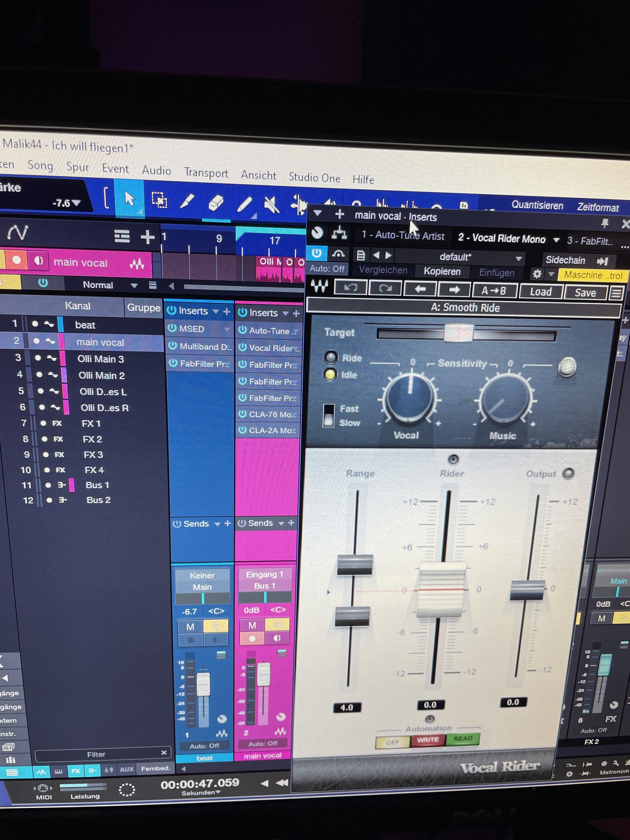Click the MIDI monitor icon
Screen dimensions: 630x840
[43, 788]
